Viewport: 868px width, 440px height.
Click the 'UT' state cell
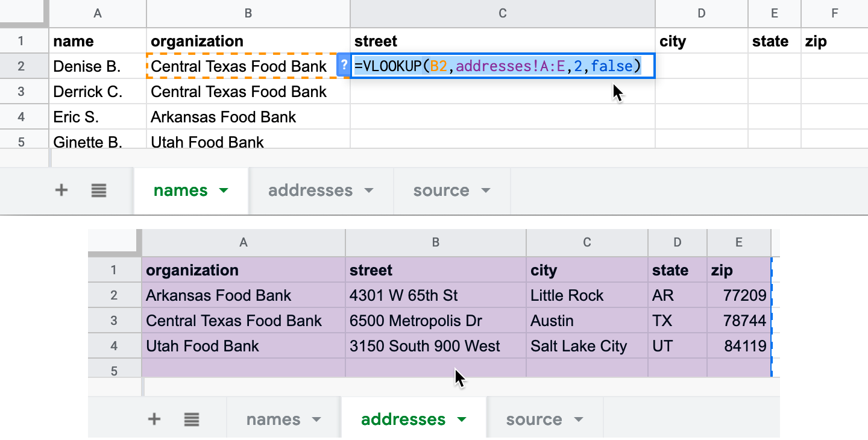pyautogui.click(x=678, y=346)
